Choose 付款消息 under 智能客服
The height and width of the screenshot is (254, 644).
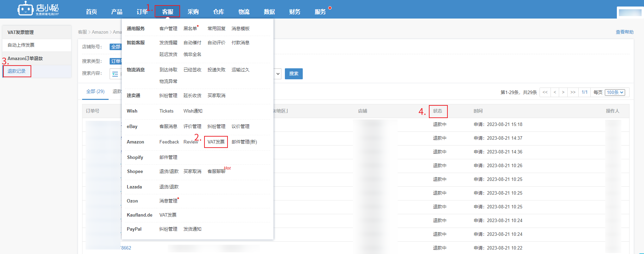(x=241, y=43)
